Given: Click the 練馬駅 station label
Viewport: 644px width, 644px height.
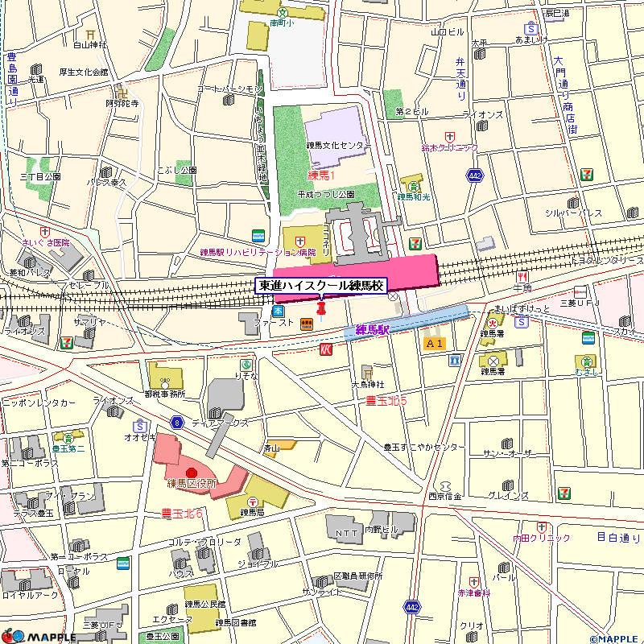Looking at the screenshot, I should [x=372, y=329].
